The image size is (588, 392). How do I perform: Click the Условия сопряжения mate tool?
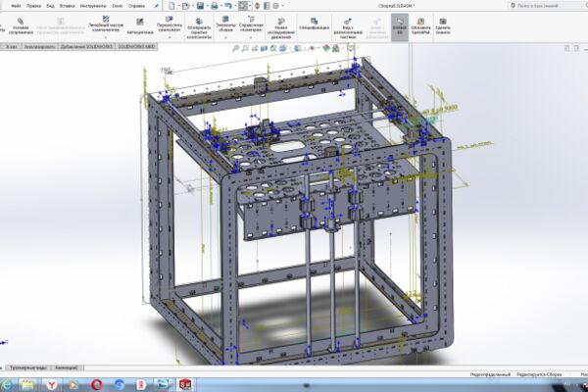[21, 26]
